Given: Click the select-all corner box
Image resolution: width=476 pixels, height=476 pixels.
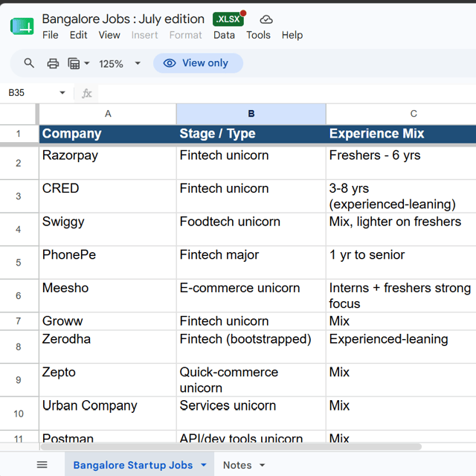Looking at the screenshot, I should (19, 114).
